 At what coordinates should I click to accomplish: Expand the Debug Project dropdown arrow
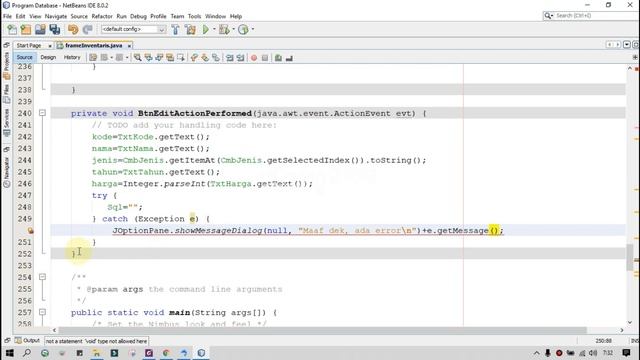click(x=233, y=29)
